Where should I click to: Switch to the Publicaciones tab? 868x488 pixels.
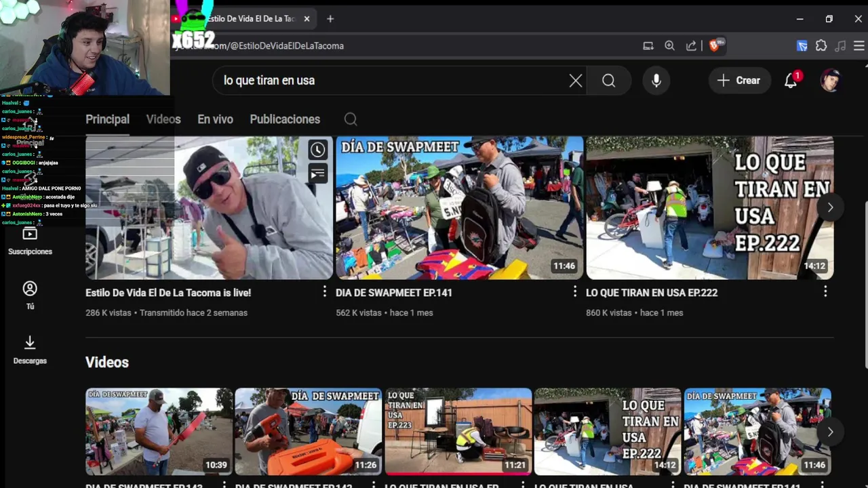tap(285, 119)
